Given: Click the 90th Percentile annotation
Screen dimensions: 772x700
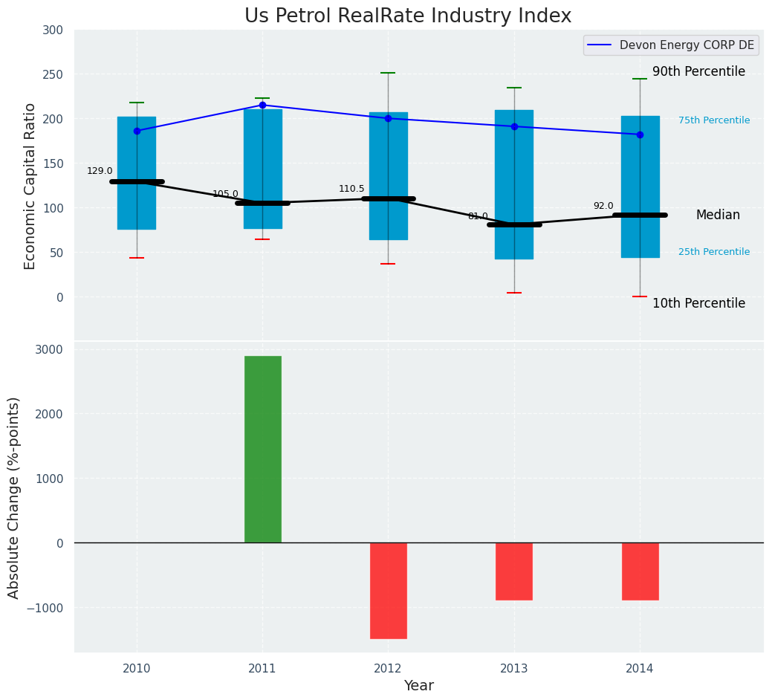Looking at the screenshot, I should 698,71.
